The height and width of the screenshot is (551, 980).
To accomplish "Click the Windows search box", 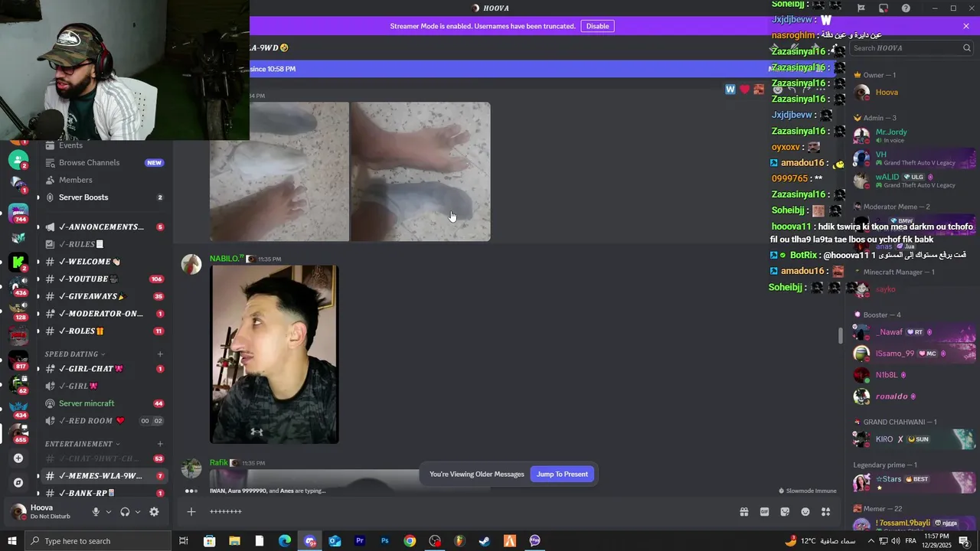I will click(97, 541).
